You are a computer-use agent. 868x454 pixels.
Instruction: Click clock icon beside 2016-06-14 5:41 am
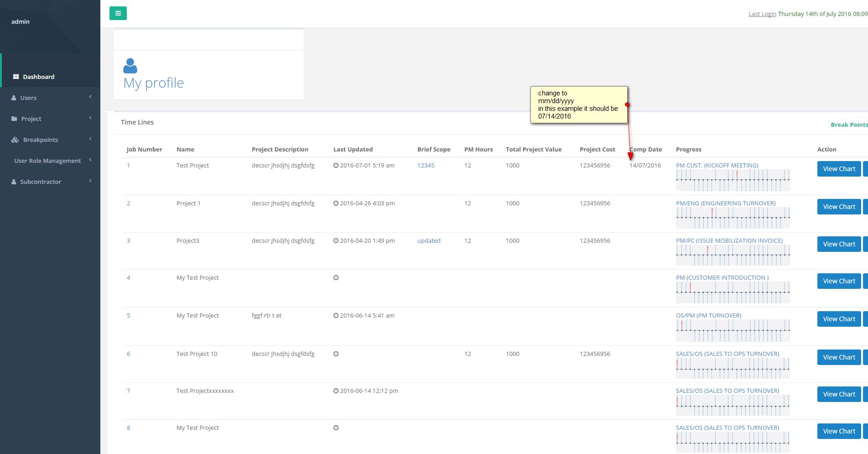(x=336, y=316)
